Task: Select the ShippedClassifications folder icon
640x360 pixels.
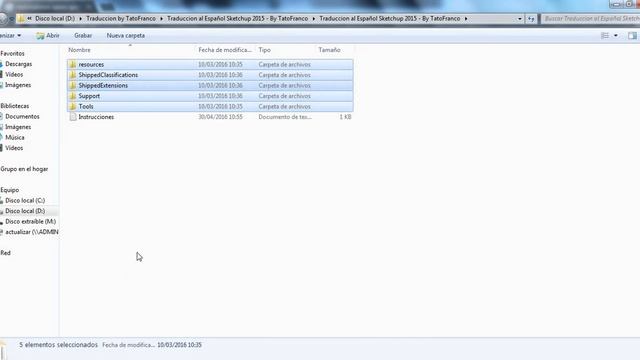Action: coord(73,75)
